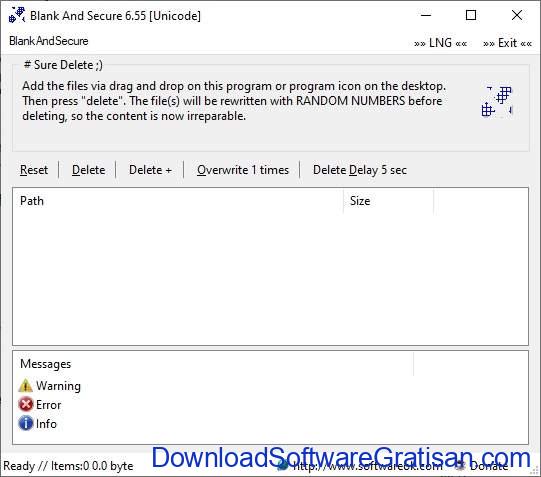Screen dimensions: 541x477
Task: Open the BlankAndSecure menu
Action: [x=49, y=41]
